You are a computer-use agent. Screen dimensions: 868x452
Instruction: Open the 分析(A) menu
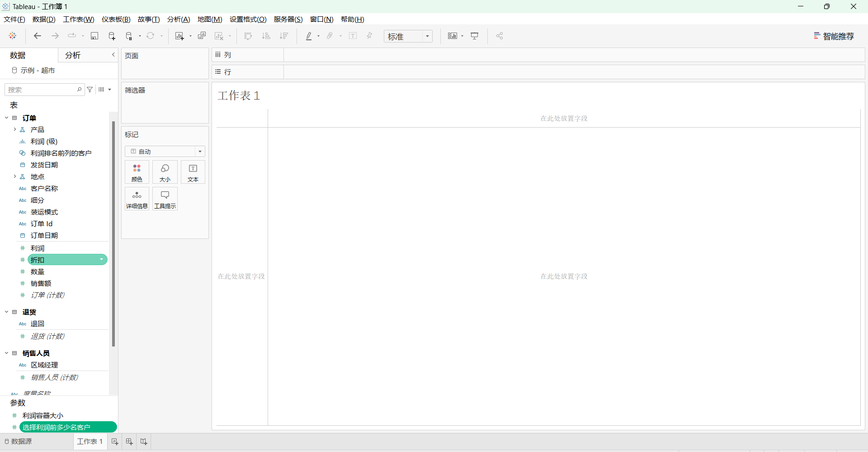click(x=179, y=19)
